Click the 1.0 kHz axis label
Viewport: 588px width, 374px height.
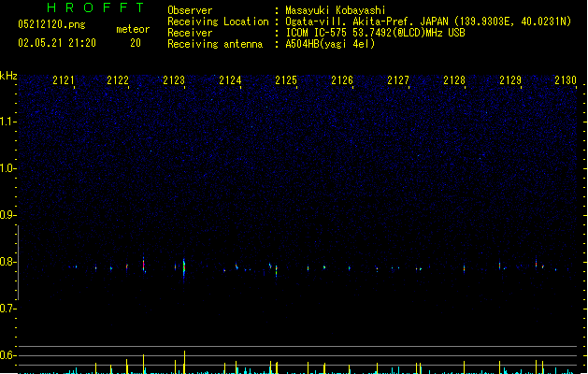[7, 168]
